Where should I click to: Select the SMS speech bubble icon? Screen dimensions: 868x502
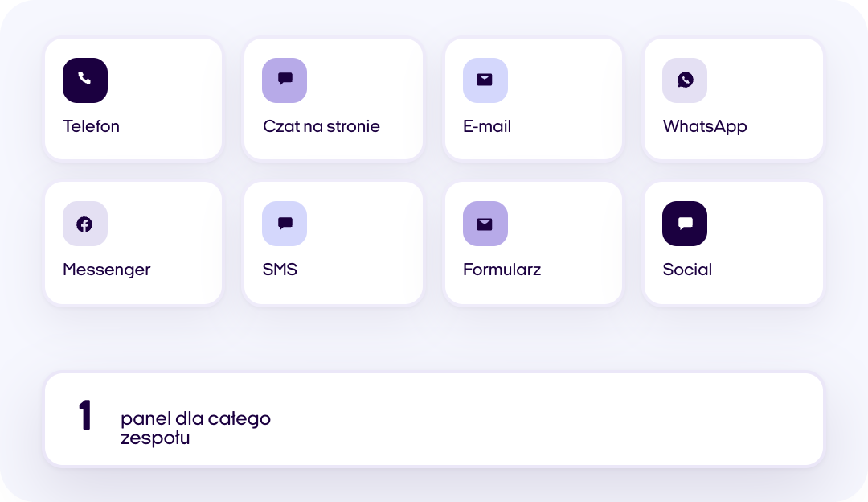(x=285, y=224)
